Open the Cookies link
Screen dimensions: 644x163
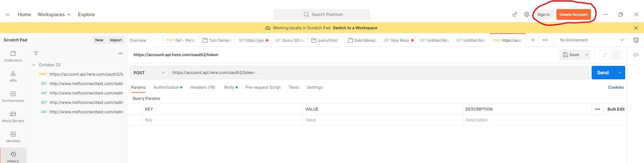coord(616,87)
